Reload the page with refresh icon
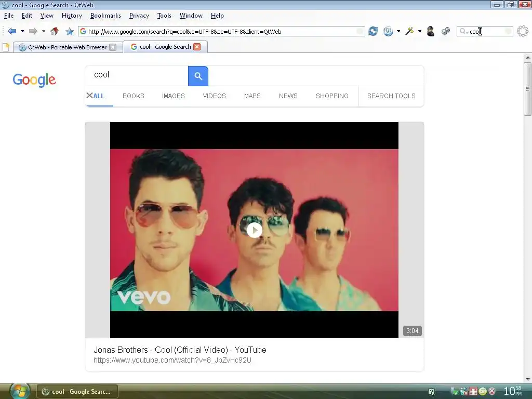532x399 pixels. (373, 31)
